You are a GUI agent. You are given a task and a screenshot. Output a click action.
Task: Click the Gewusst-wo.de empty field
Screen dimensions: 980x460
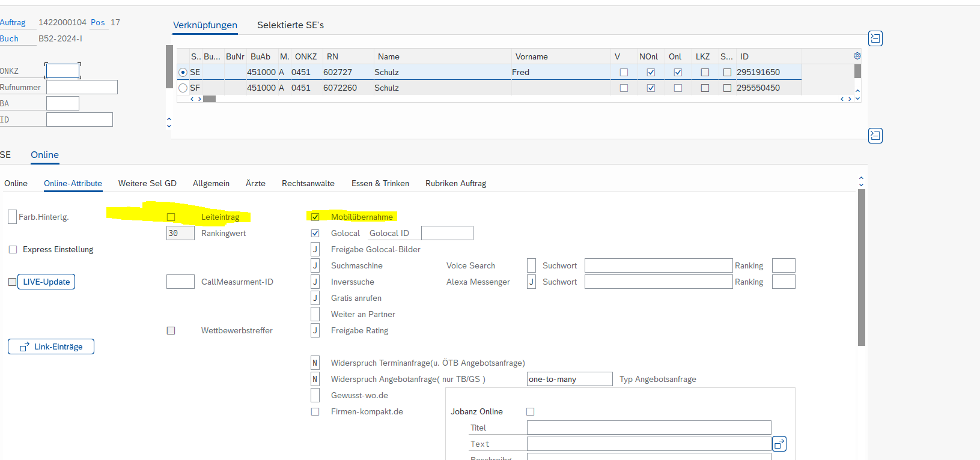pos(315,395)
